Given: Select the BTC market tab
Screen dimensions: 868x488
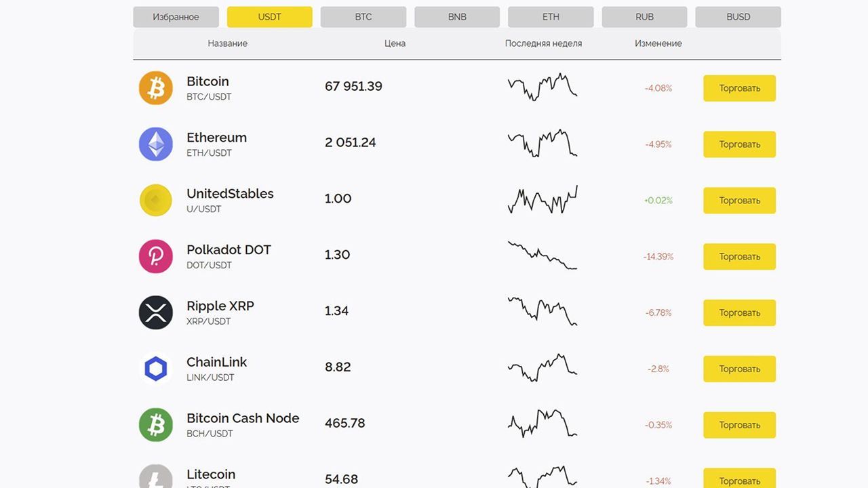Looking at the screenshot, I should pyautogui.click(x=363, y=17).
